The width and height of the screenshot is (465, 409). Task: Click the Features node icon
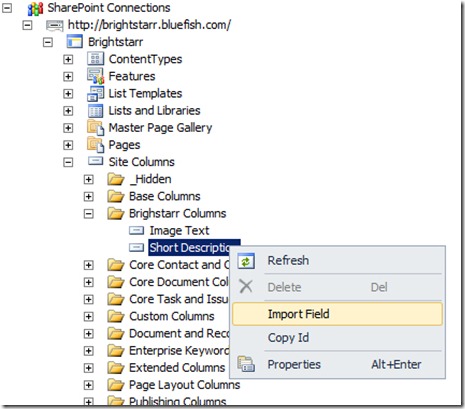(95, 76)
